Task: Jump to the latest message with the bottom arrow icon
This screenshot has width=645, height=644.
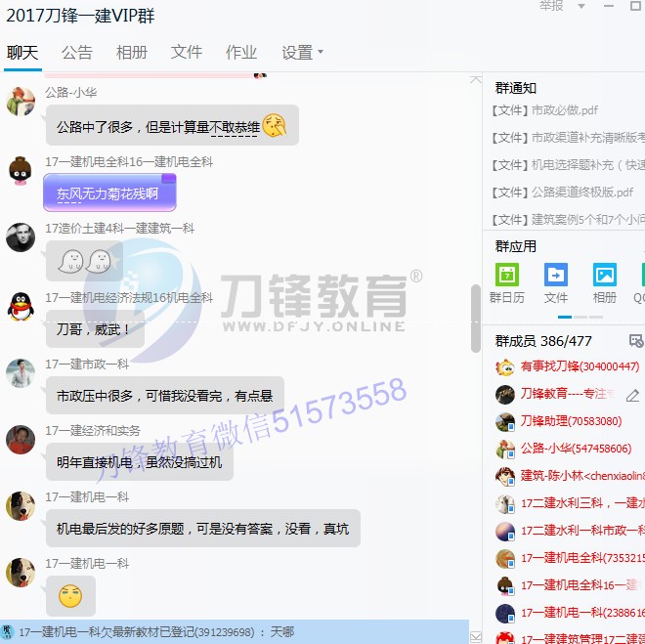Action: click(x=476, y=636)
